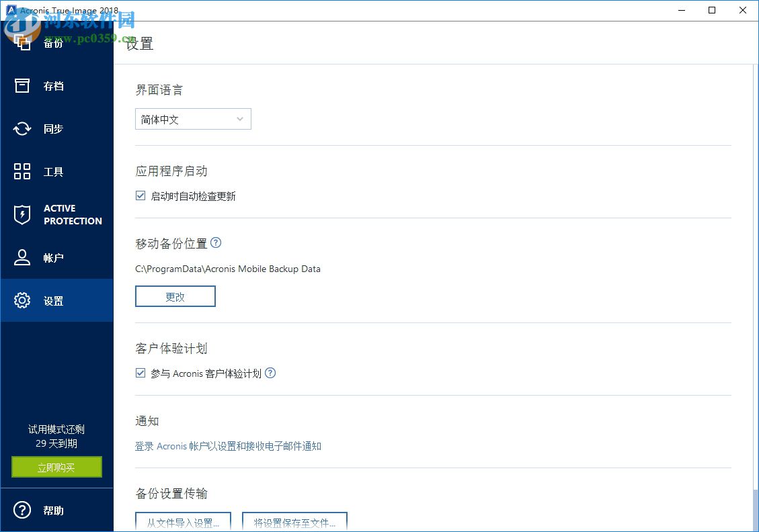
Task: Click the 帮助 help icon at bottom
Action: (22, 511)
